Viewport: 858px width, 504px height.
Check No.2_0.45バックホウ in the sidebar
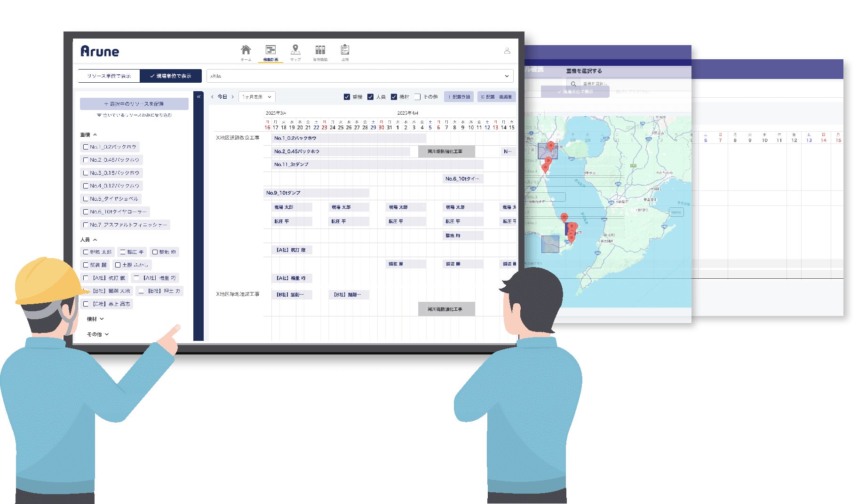[86, 160]
